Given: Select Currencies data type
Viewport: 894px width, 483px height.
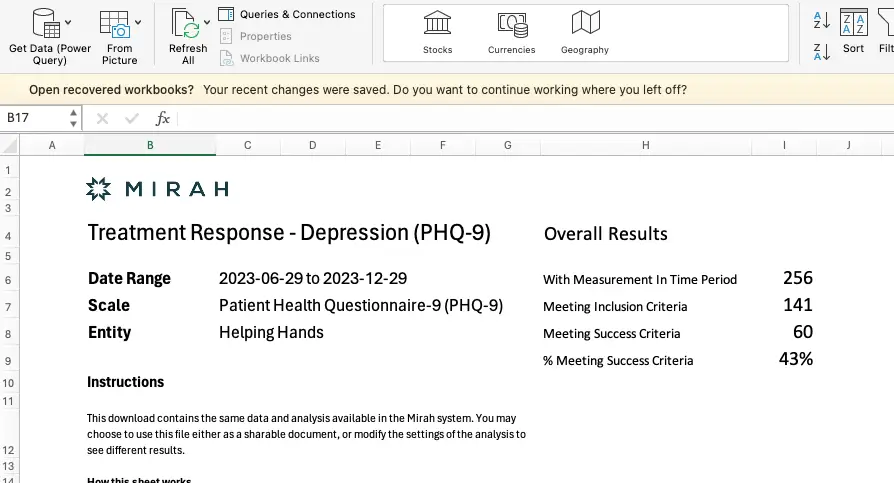Looking at the screenshot, I should 511,33.
